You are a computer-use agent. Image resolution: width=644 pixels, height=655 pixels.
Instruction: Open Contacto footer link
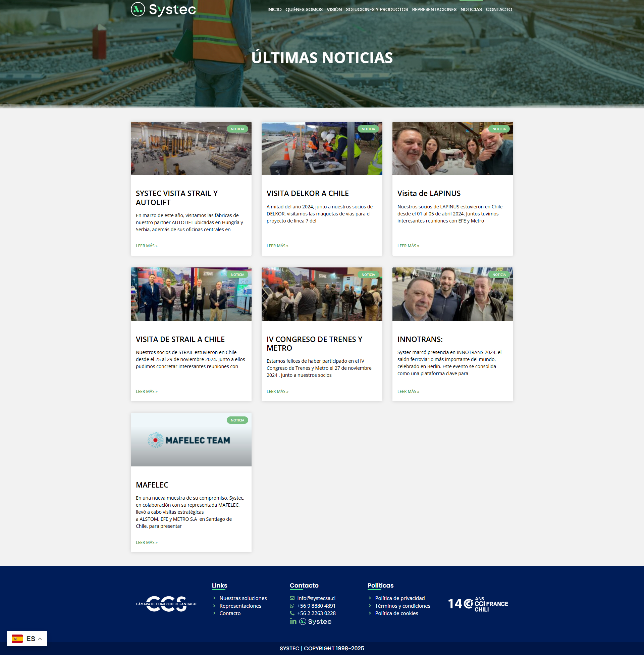[230, 613]
